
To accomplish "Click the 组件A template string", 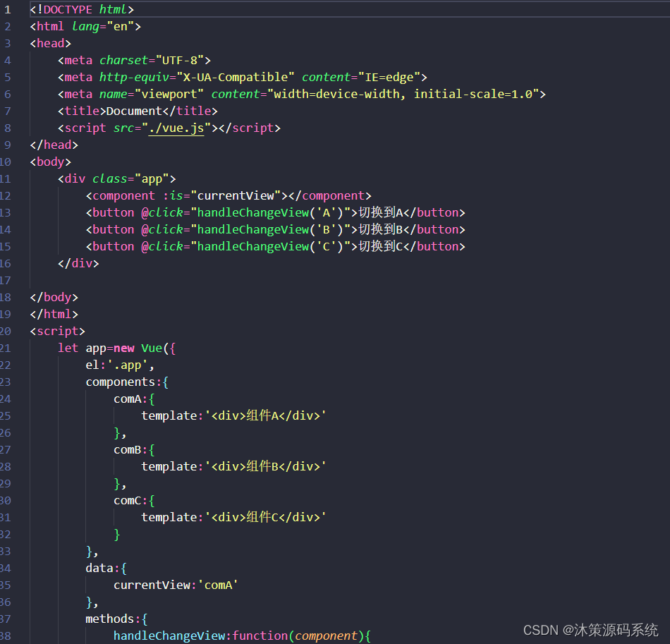I will click(265, 415).
